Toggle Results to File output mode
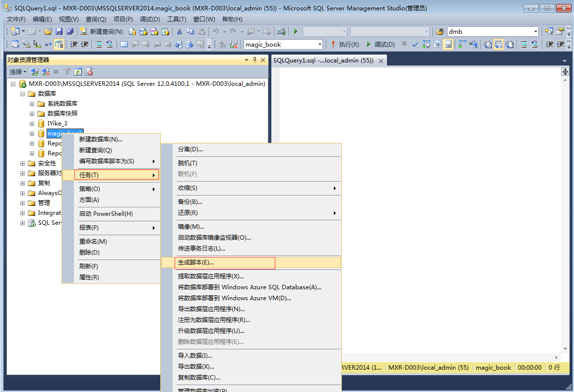This screenshot has height=392, width=574. (x=510, y=44)
